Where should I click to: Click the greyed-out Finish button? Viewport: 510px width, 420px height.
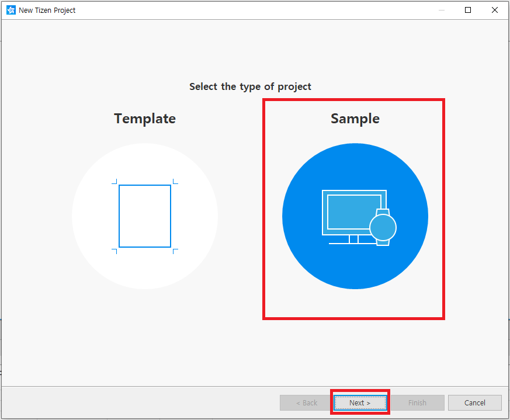(417, 402)
